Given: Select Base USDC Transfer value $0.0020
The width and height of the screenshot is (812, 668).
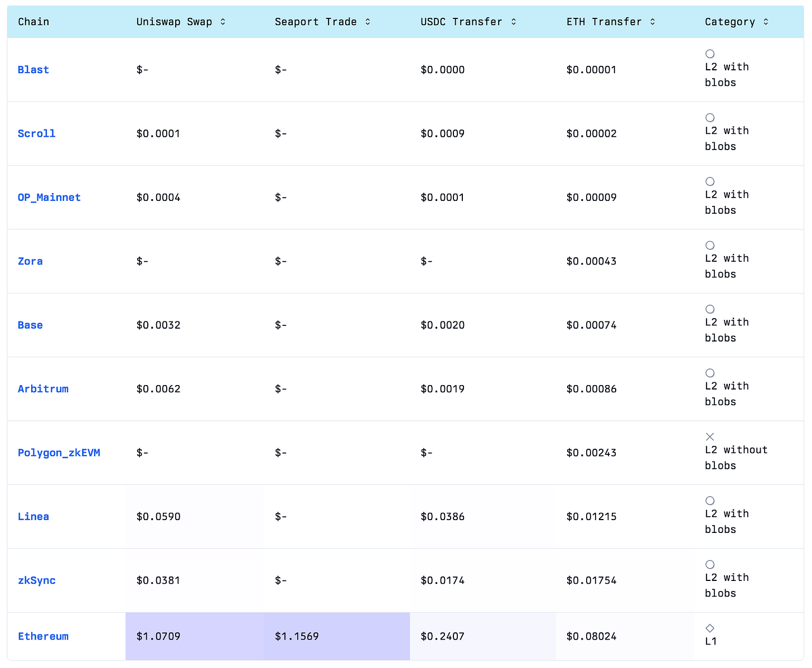Looking at the screenshot, I should [442, 325].
